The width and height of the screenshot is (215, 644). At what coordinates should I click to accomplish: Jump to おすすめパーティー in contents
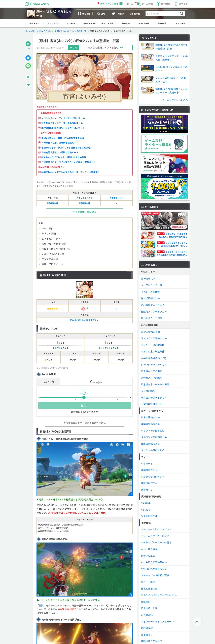tap(52, 239)
